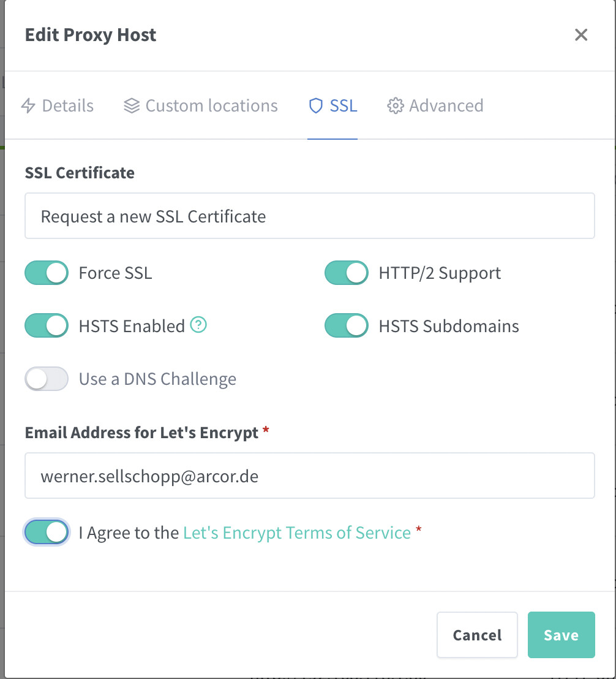Disable the Force SSL toggle
This screenshot has height=679, width=616.
47,273
